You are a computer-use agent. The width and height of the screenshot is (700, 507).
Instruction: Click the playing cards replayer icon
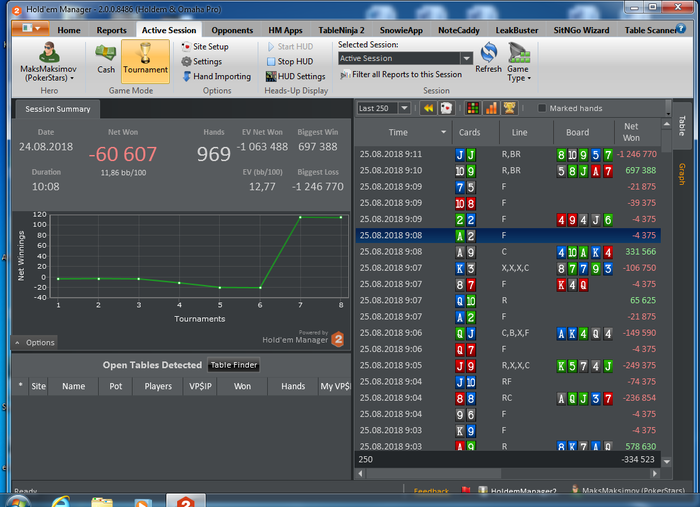coord(446,108)
